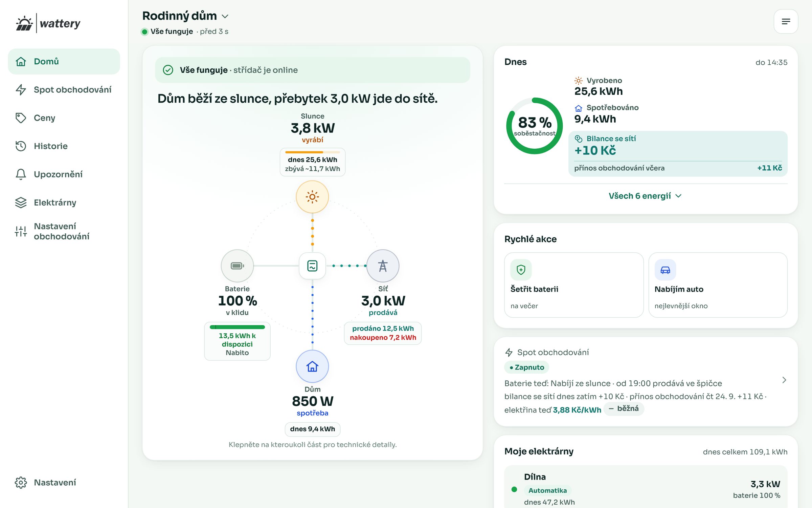Click the solar production progress bar
812x508 pixels.
pos(312,152)
